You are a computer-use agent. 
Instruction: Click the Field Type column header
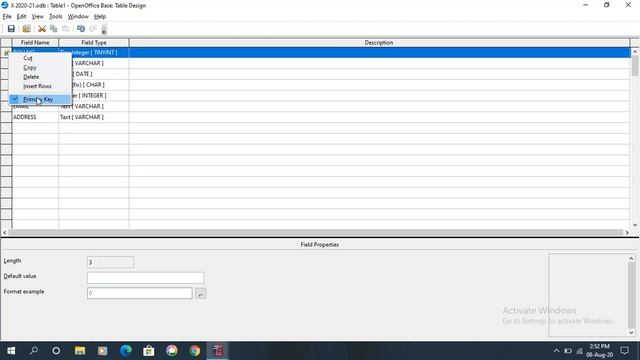point(94,42)
